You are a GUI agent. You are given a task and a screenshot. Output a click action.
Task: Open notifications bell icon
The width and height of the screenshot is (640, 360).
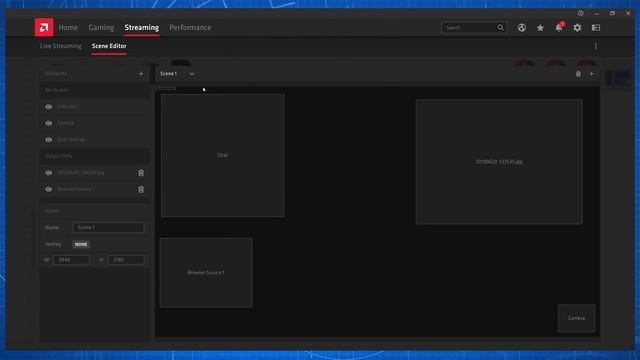click(559, 27)
